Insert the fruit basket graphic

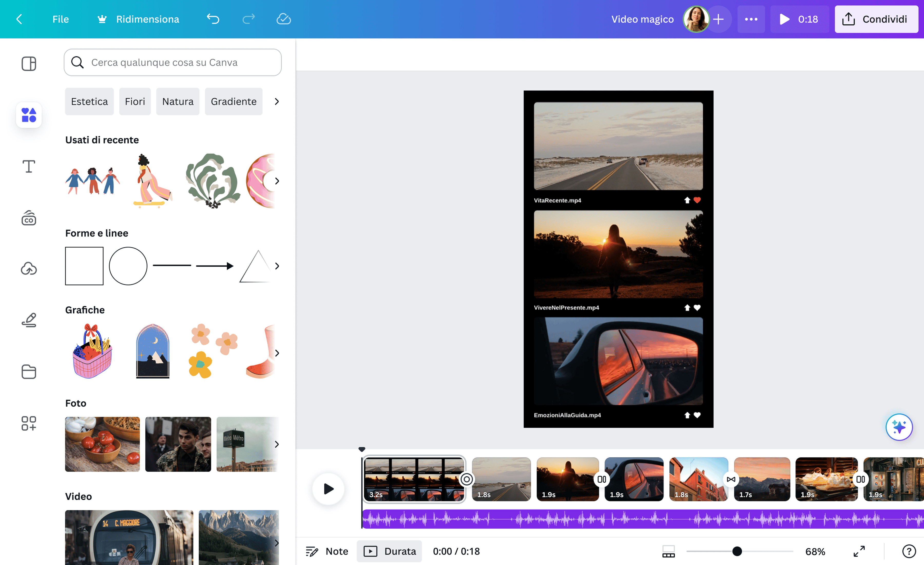[93, 351]
